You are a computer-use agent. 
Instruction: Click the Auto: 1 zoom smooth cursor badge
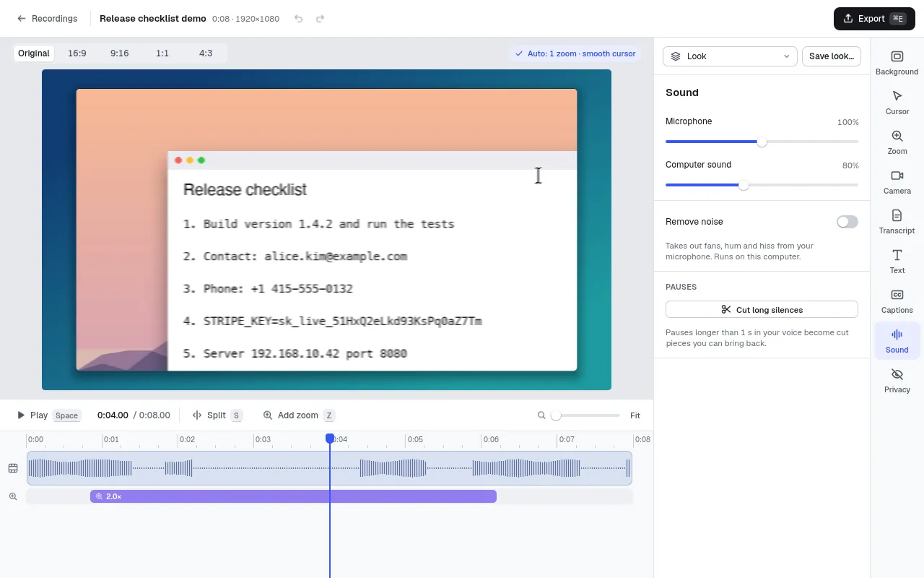pyautogui.click(x=575, y=53)
